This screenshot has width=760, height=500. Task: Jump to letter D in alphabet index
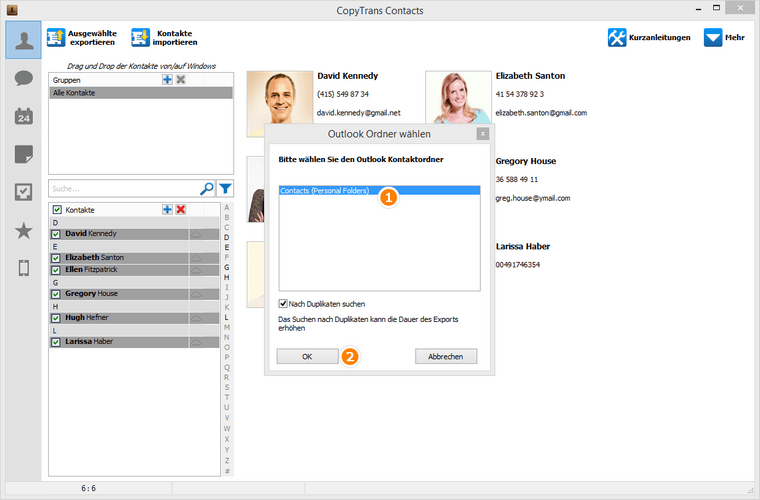tap(226, 237)
